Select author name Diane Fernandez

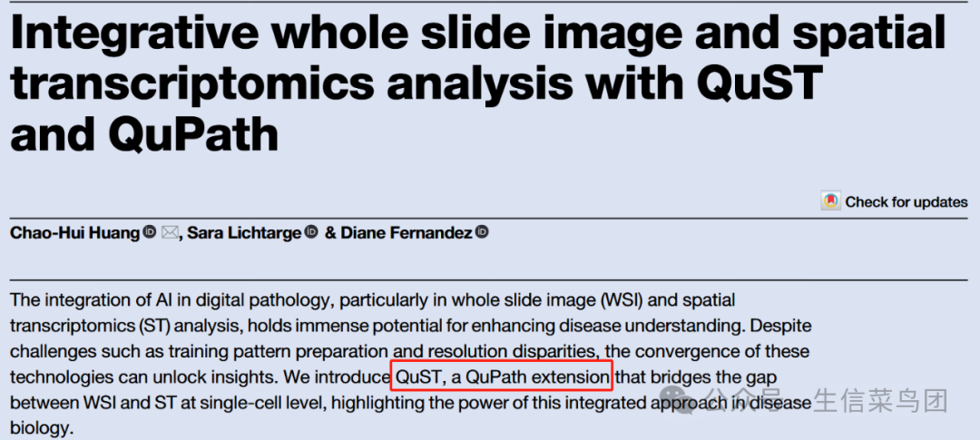tap(407, 233)
